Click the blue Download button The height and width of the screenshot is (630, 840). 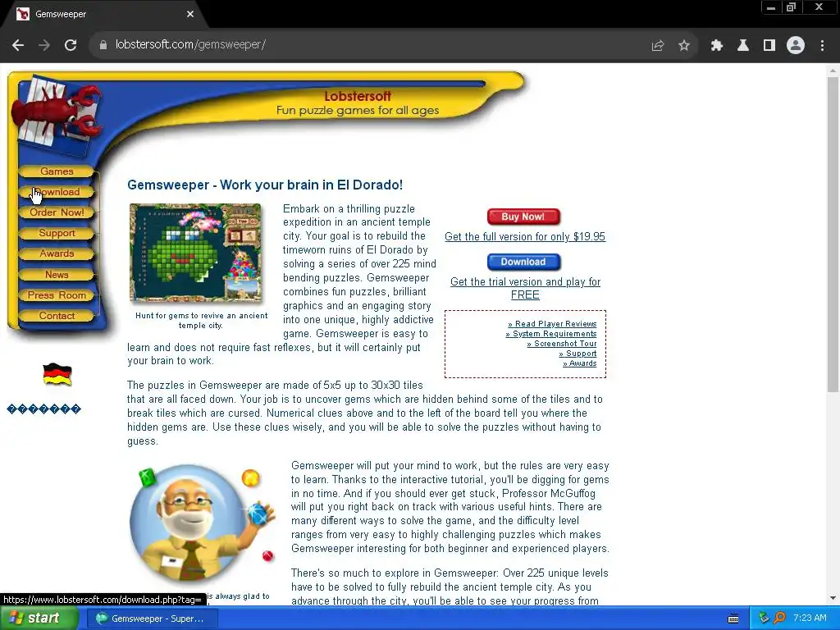tap(523, 262)
